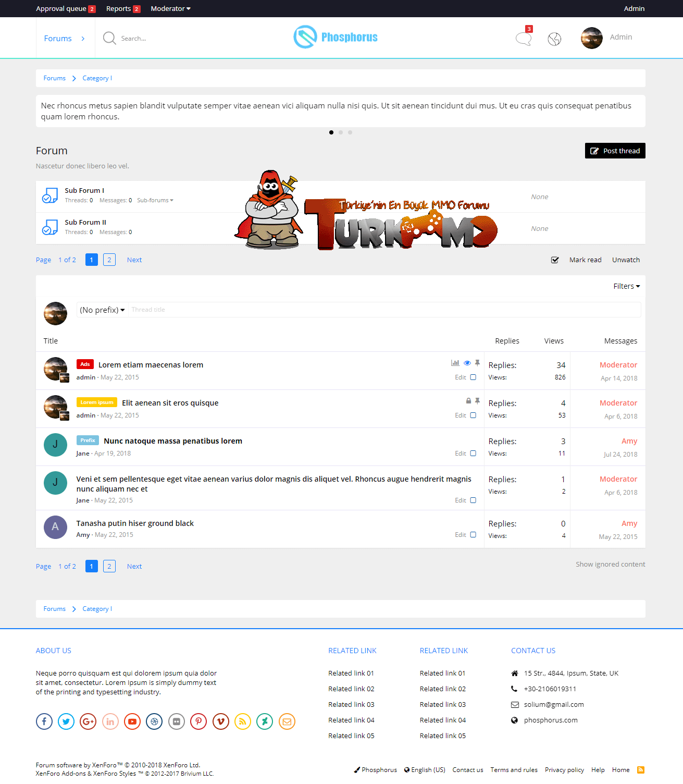Viewport: 683px width, 784px height.
Task: Select the second notice carousel dot
Action: click(x=341, y=132)
